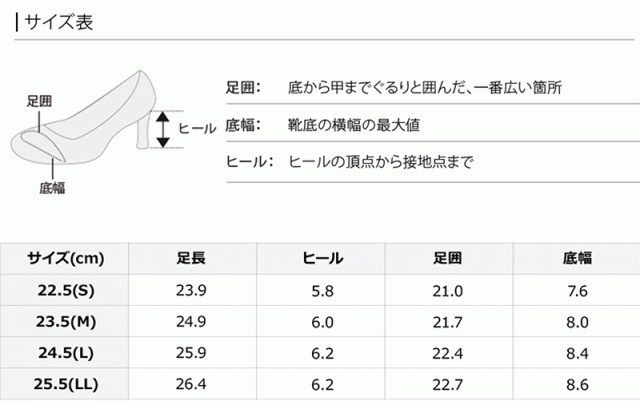This screenshot has width=640, height=405.
Task: Click the 8.6 sole width cell
Action: pyautogui.click(x=576, y=385)
